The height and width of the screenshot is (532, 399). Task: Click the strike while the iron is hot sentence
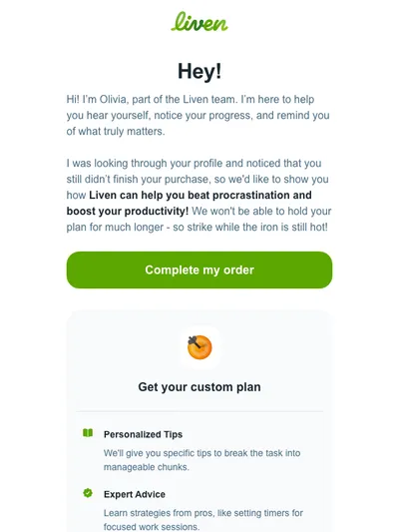coord(250,227)
